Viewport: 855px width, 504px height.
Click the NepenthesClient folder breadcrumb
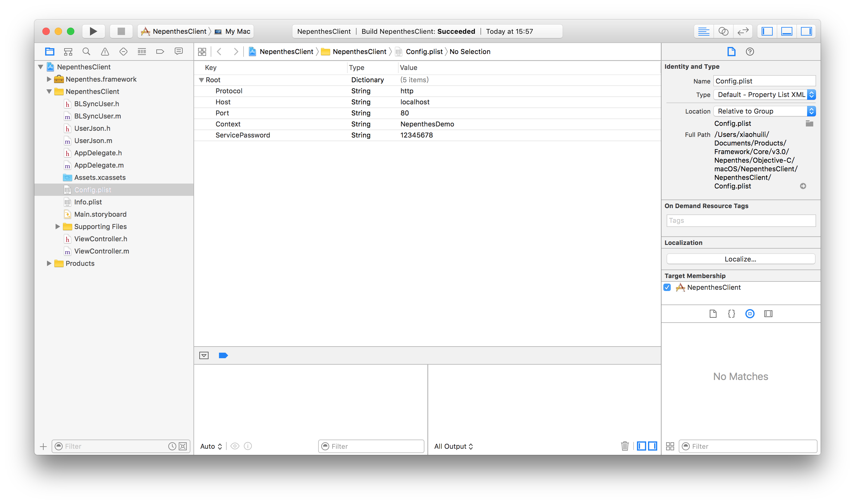click(354, 52)
